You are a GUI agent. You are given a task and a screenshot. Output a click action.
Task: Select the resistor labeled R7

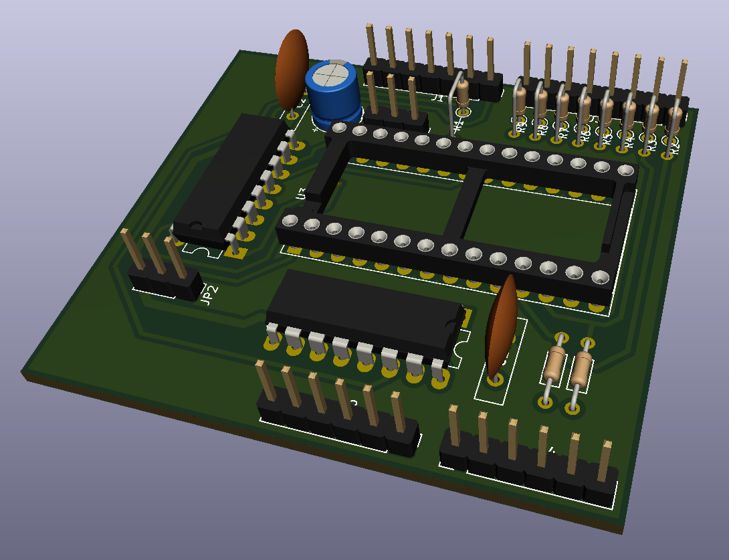(561, 114)
